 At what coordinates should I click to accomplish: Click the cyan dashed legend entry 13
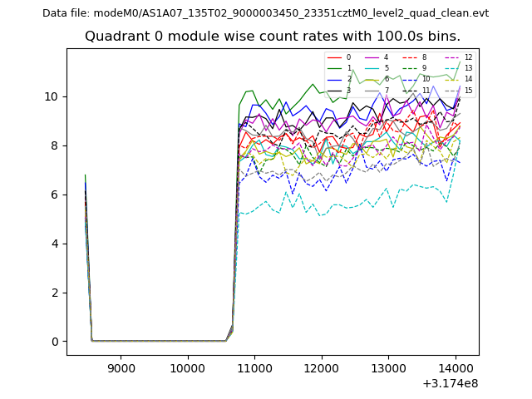(455, 68)
